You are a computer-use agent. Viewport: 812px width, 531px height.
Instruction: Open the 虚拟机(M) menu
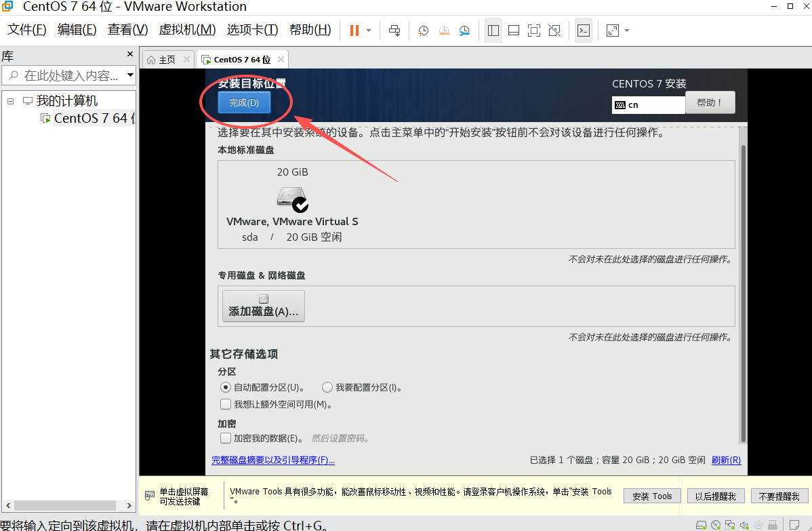click(x=188, y=30)
